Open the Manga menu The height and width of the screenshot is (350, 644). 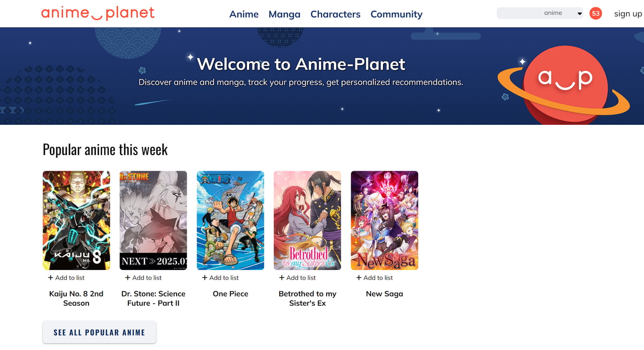(284, 14)
